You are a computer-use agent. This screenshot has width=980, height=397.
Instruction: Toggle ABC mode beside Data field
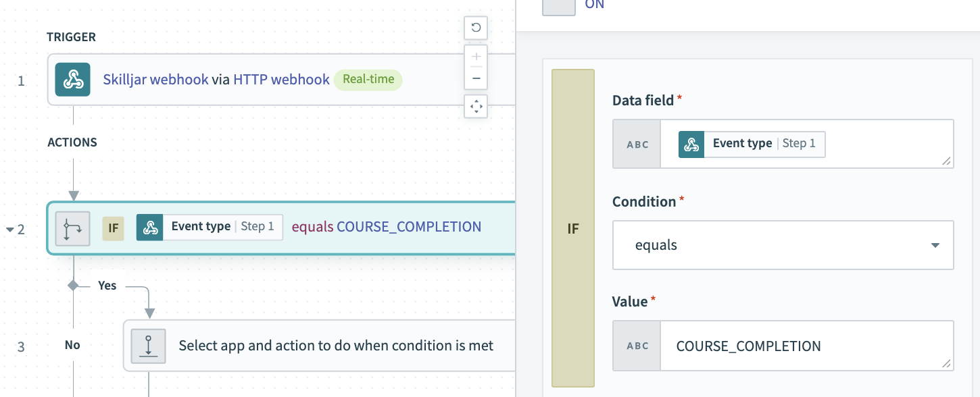click(x=637, y=144)
